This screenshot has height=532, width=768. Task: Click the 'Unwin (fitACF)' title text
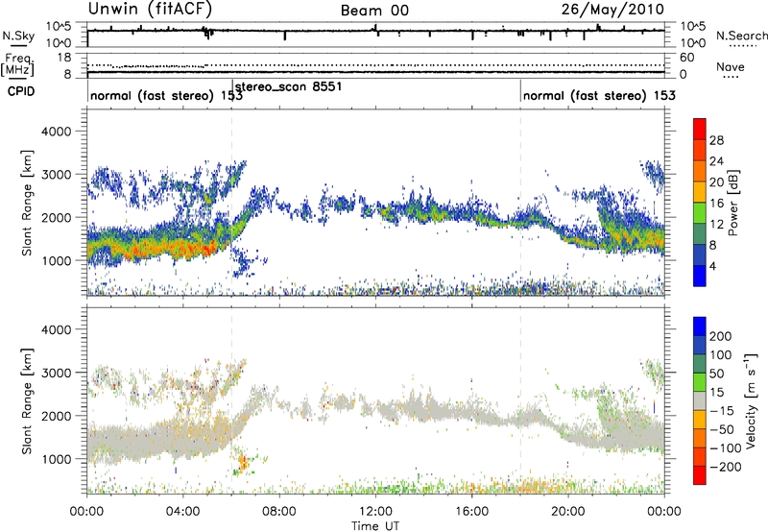[150, 9]
